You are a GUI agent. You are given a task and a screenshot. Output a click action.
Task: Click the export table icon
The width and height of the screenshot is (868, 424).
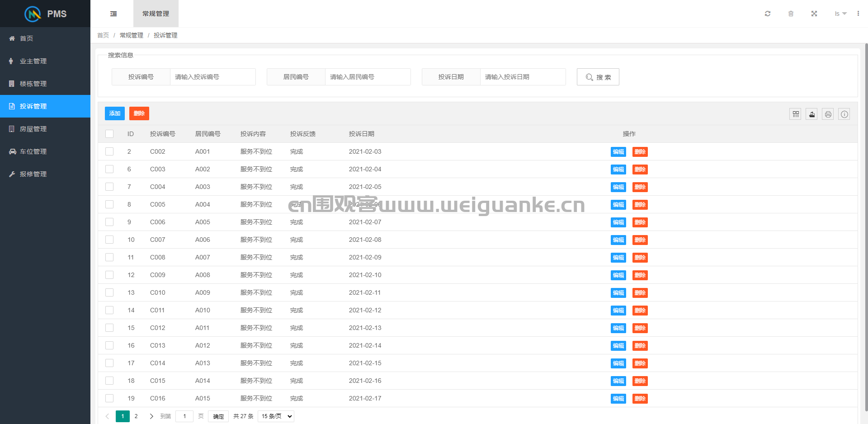[811, 114]
